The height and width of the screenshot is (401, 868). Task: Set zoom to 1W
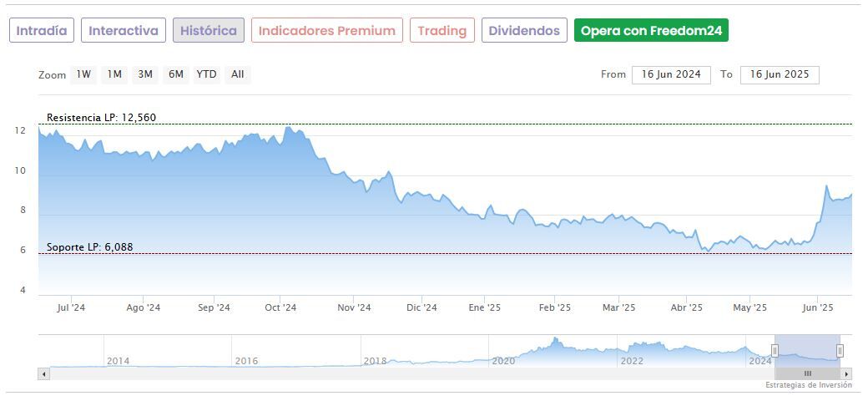83,74
